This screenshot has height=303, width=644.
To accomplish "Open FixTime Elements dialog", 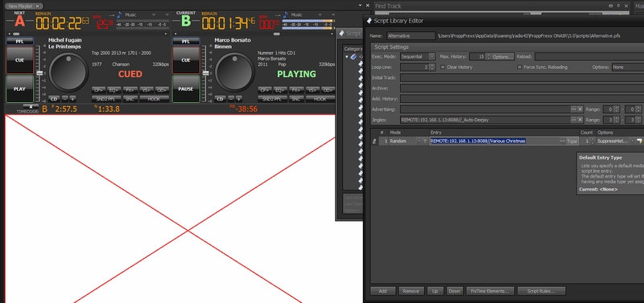I will click(490, 291).
